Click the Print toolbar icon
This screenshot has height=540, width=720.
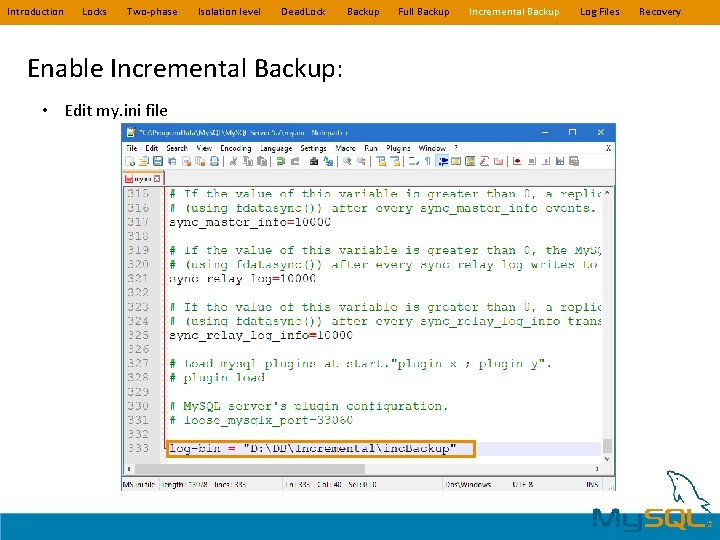pos(214,161)
